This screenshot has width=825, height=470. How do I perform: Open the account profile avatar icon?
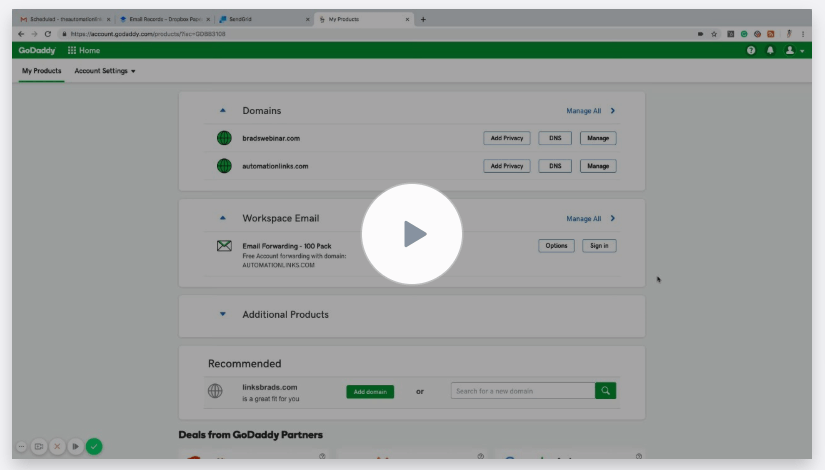789,51
